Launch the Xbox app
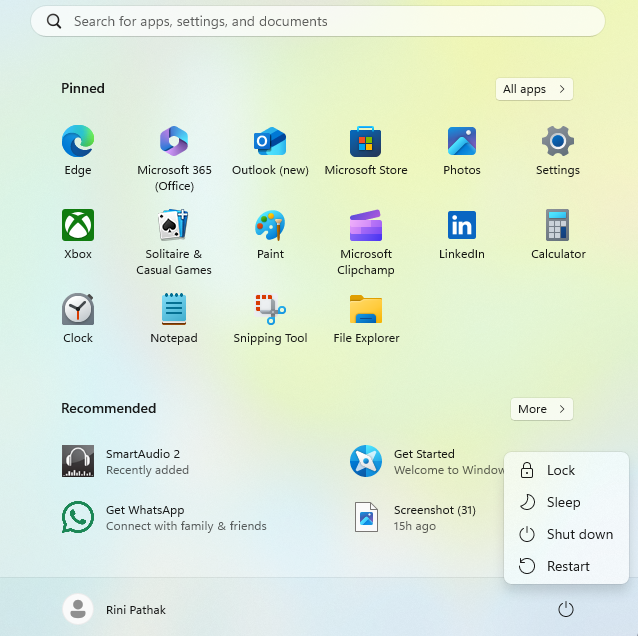The height and width of the screenshot is (636, 638). (x=78, y=225)
